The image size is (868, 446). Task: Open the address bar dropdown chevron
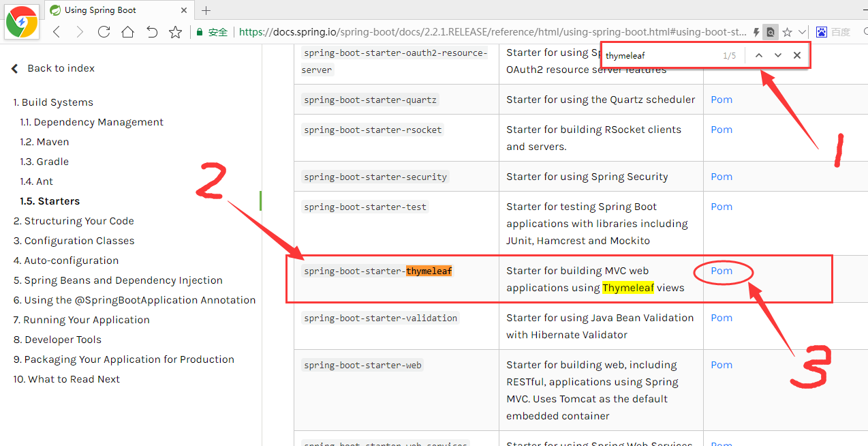pyautogui.click(x=802, y=32)
